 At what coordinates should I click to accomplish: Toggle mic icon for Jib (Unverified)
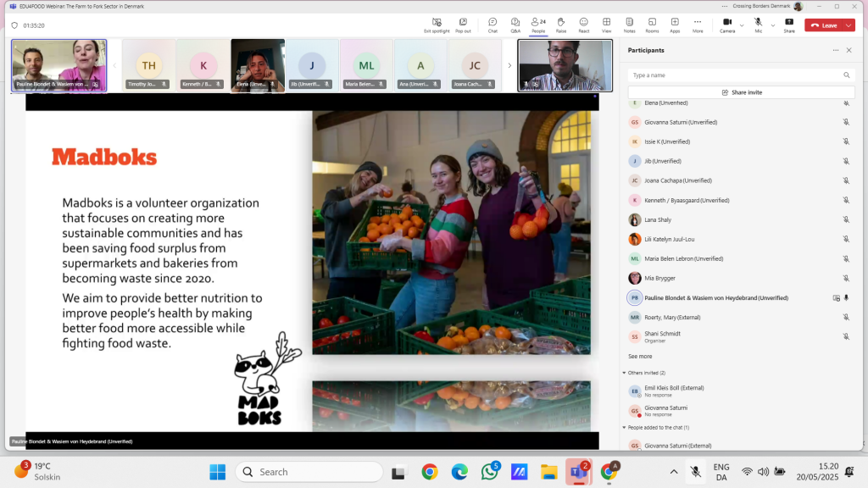point(847,161)
